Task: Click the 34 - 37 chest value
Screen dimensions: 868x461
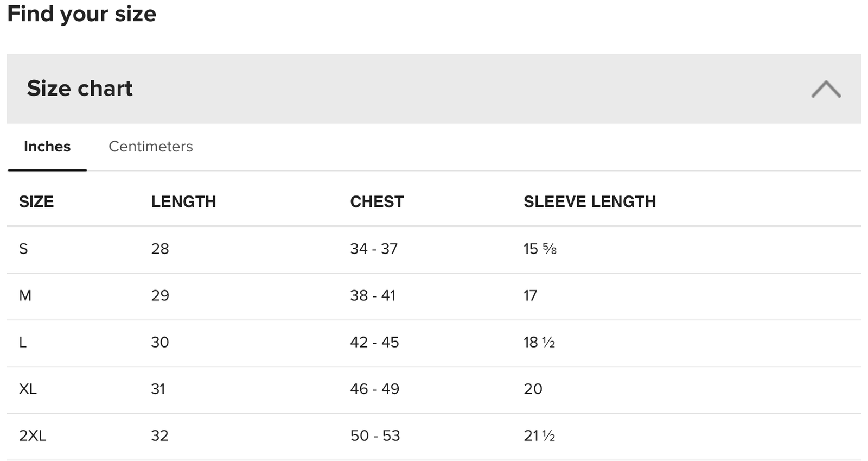Action: 374,249
